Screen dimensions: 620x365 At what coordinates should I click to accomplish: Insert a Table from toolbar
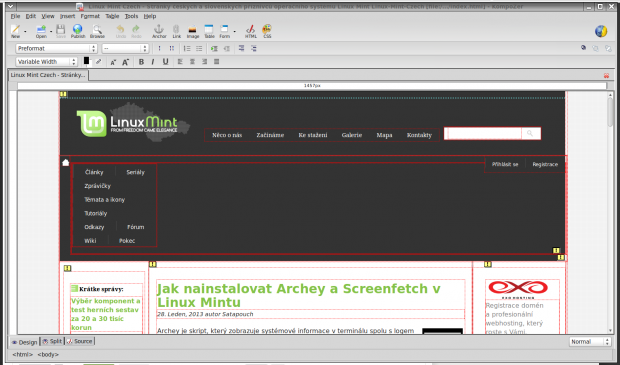tap(209, 31)
